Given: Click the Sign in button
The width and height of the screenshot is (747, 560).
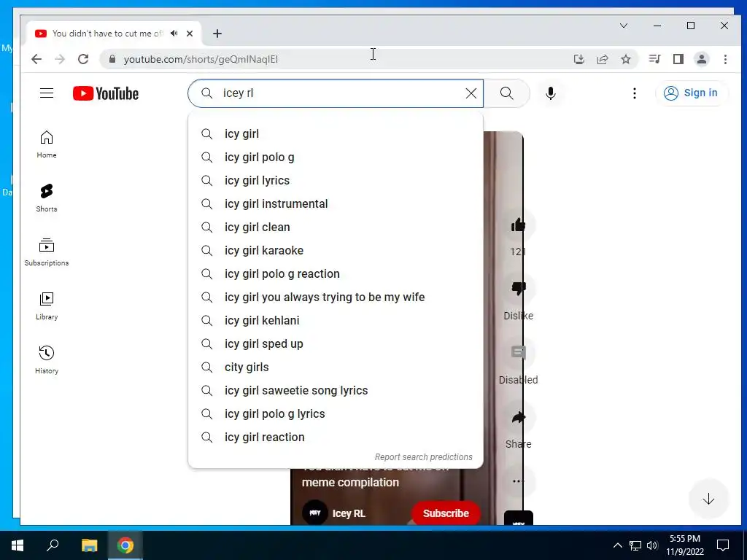Looking at the screenshot, I should coord(692,93).
